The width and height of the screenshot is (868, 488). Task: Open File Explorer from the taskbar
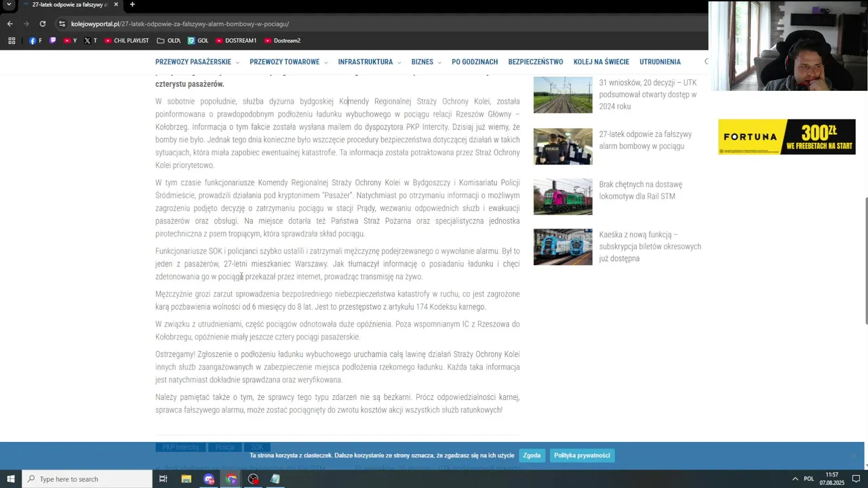(186, 479)
